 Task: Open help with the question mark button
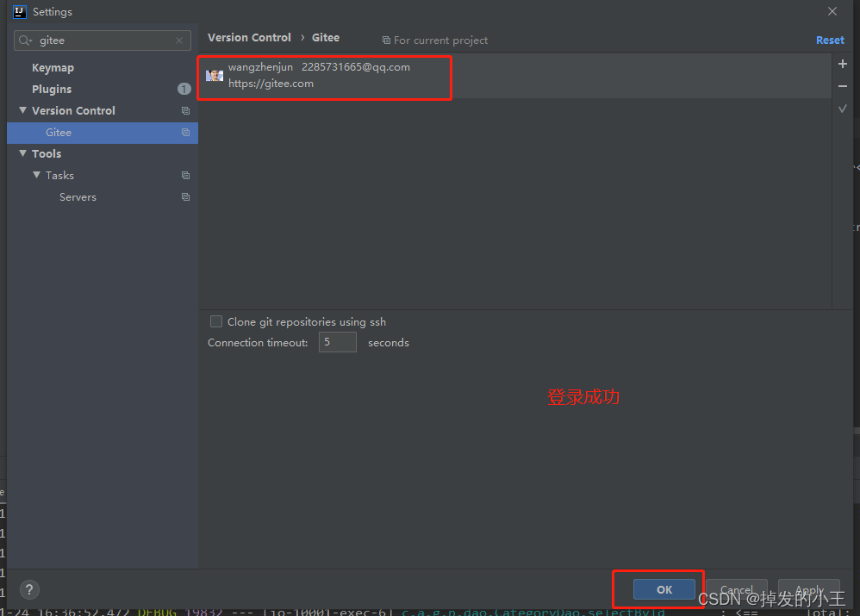pyautogui.click(x=29, y=590)
